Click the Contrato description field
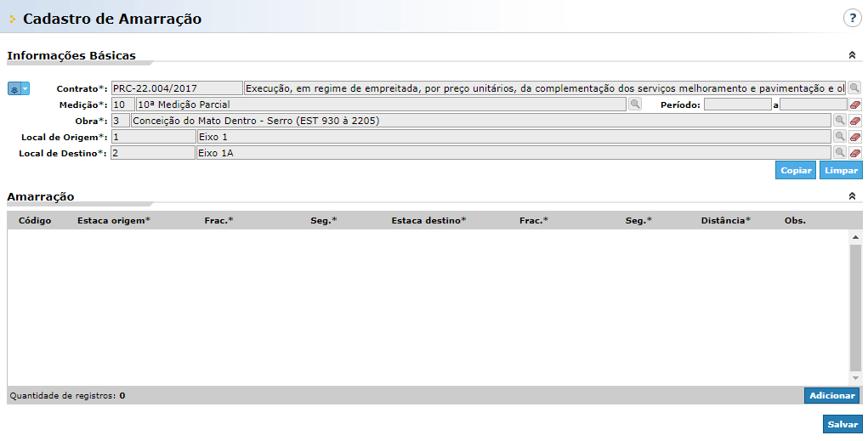This screenshot has height=441, width=868. click(x=545, y=88)
